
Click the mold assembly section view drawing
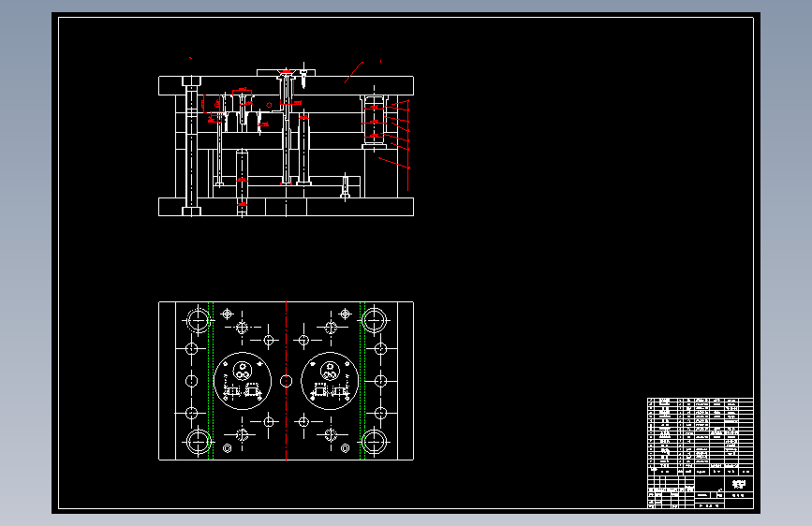(286, 142)
